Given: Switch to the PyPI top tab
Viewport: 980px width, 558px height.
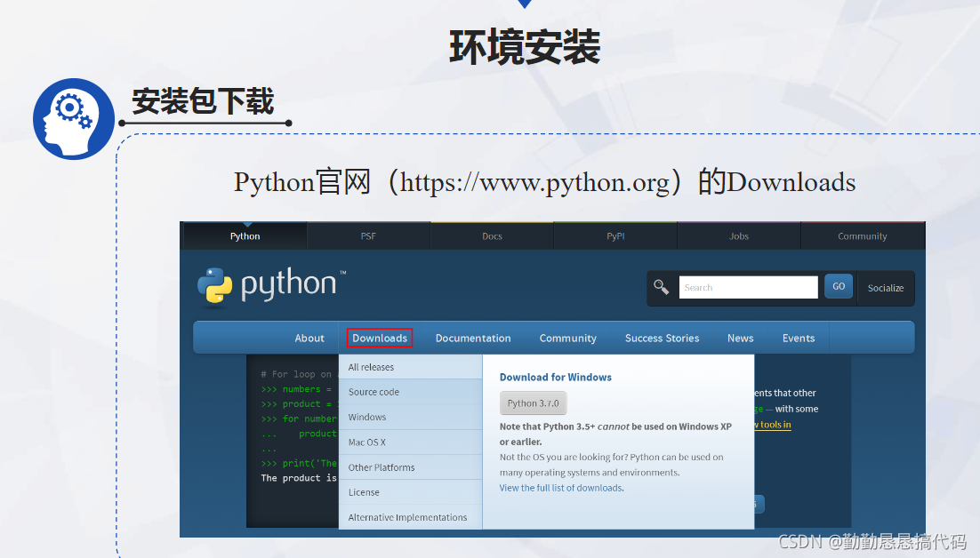Looking at the screenshot, I should (x=615, y=236).
